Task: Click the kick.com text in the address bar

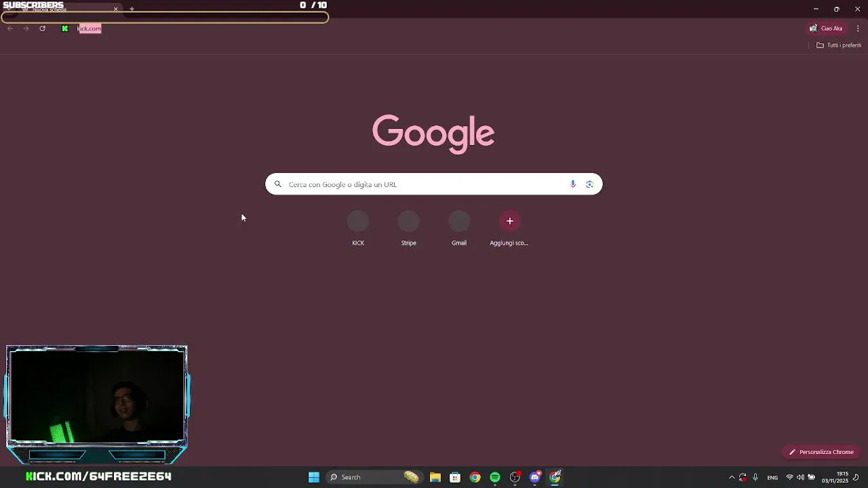Action: (x=90, y=28)
